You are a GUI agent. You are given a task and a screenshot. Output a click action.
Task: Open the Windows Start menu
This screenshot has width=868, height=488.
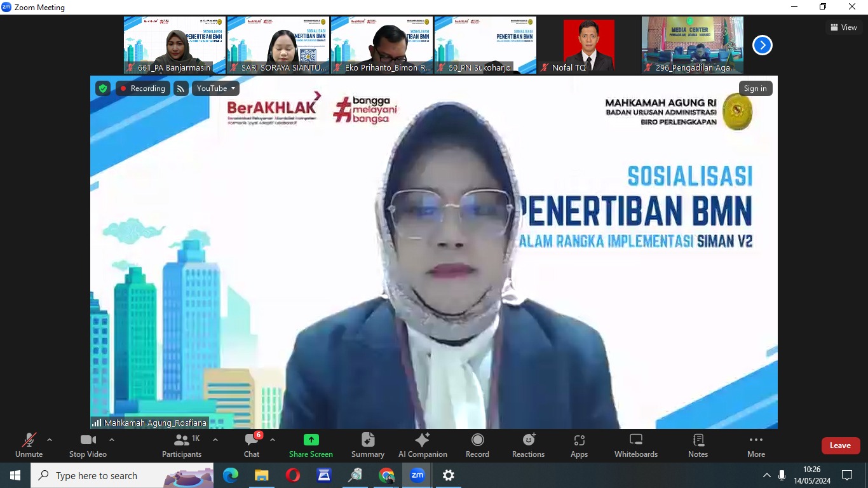tap(15, 475)
